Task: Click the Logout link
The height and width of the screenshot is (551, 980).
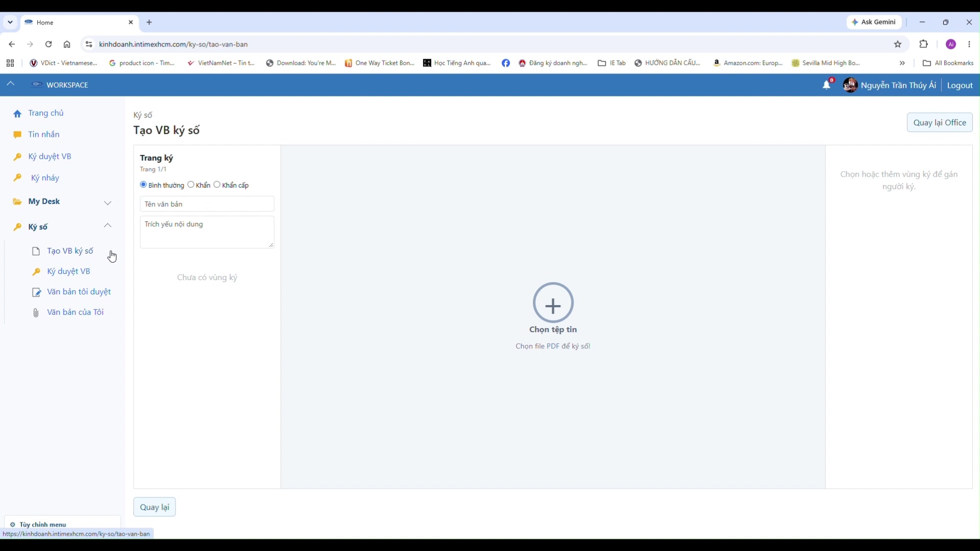Action: pyautogui.click(x=960, y=85)
